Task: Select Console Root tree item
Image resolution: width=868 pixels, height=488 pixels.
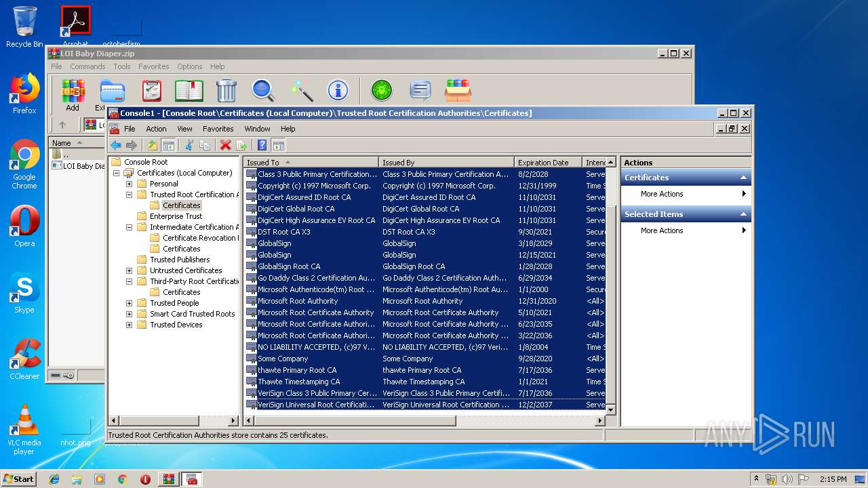Action: point(146,162)
